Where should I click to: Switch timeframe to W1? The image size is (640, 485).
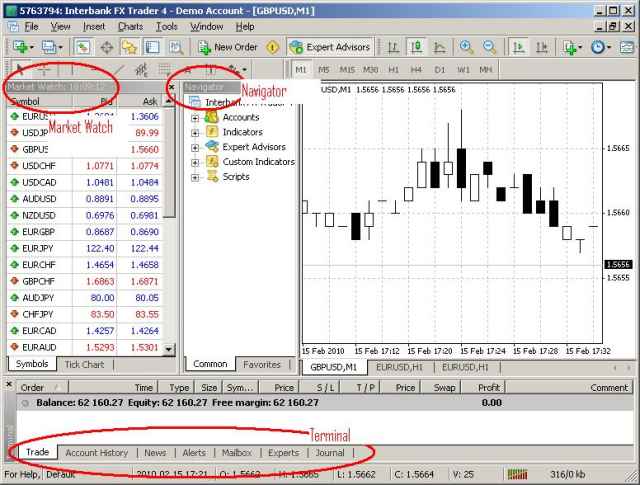(x=463, y=69)
